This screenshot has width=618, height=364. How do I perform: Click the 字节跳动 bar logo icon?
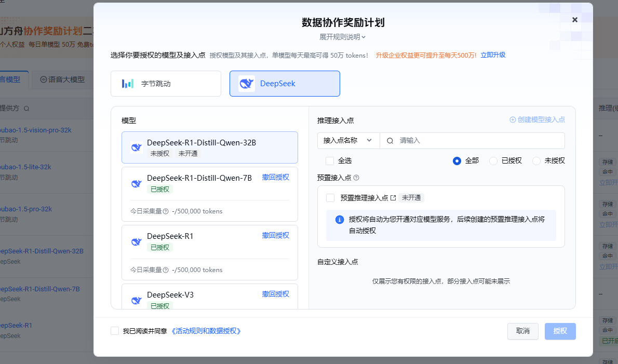click(x=128, y=84)
